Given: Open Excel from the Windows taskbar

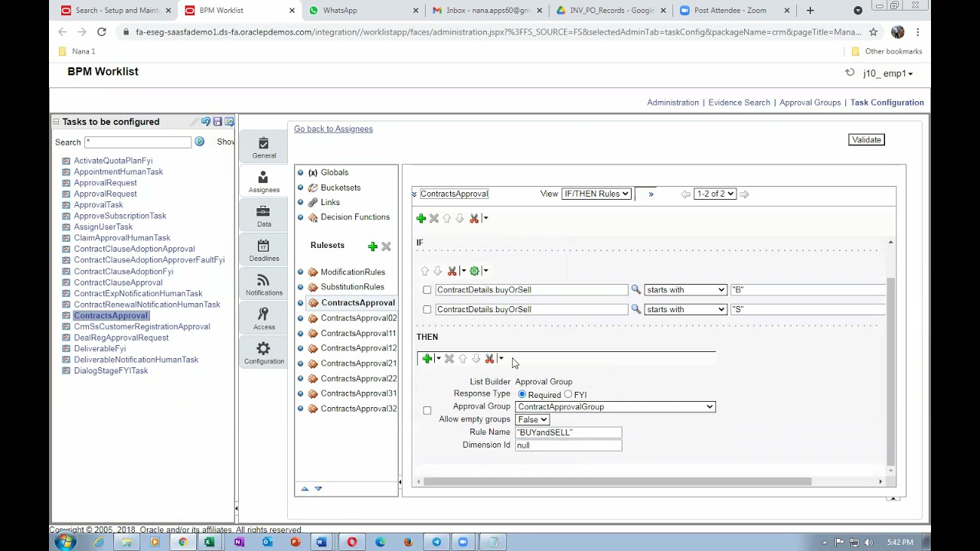Looking at the screenshot, I should [x=210, y=542].
